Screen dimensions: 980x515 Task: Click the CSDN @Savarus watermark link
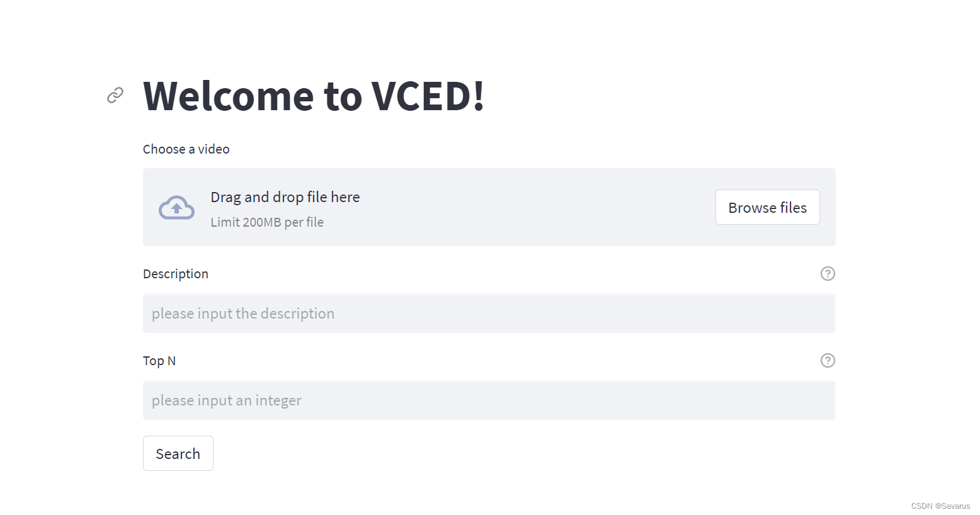tap(941, 506)
